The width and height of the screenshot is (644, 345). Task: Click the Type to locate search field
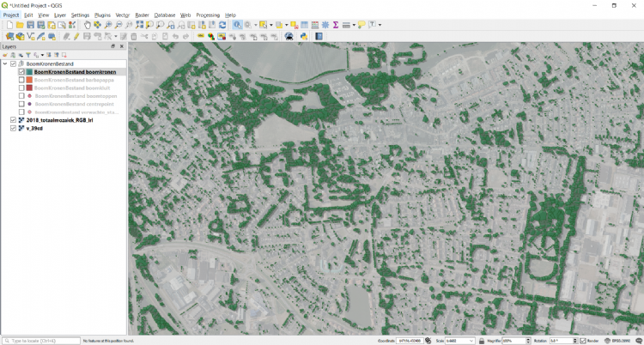43,341
